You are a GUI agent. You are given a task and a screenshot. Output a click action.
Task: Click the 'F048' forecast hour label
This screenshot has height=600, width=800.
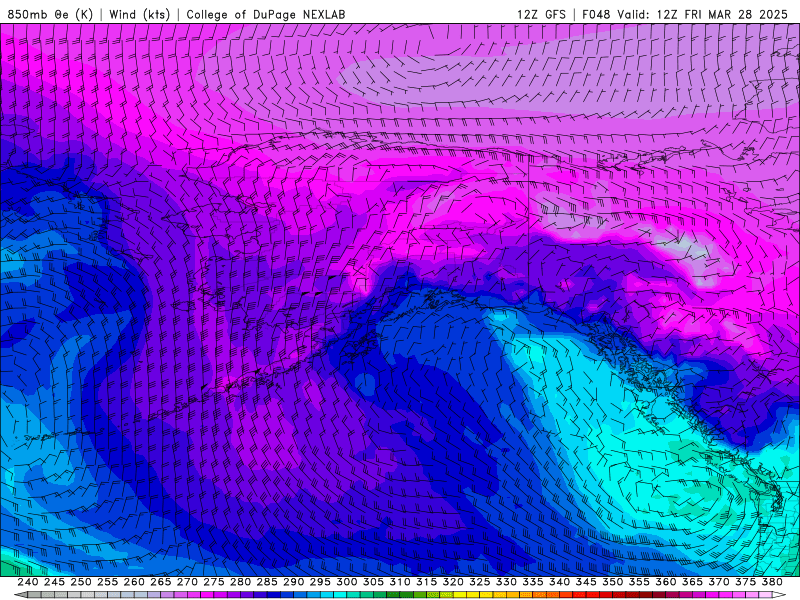[596, 14]
